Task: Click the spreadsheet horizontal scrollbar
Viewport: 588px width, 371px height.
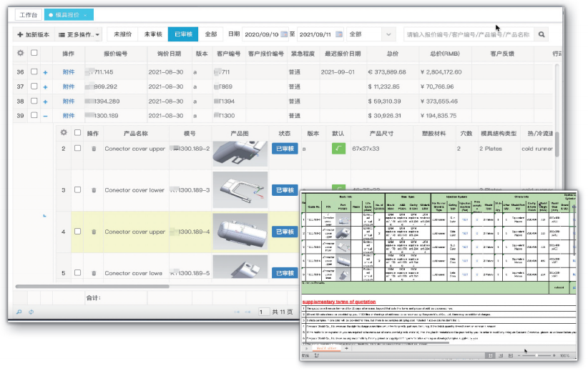Action: pyautogui.click(x=375, y=342)
